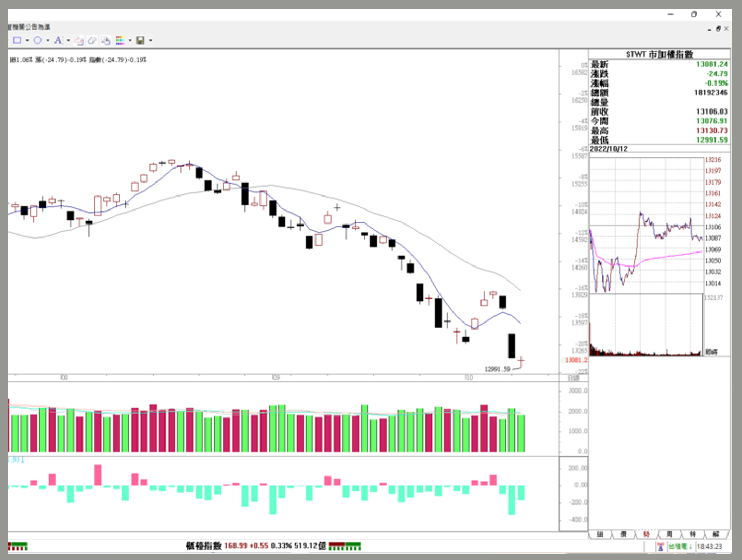
Task: Open the save icon dropdown arrow
Action: coord(150,40)
